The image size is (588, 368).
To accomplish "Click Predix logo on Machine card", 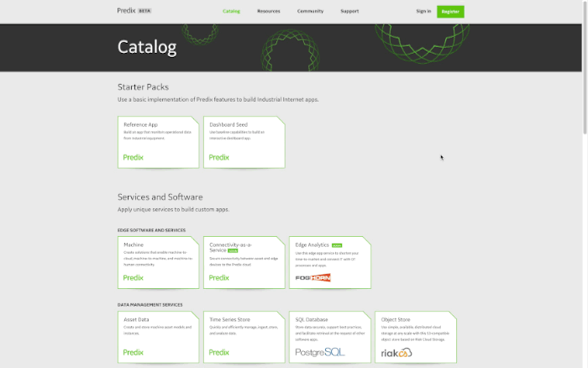I will click(133, 278).
